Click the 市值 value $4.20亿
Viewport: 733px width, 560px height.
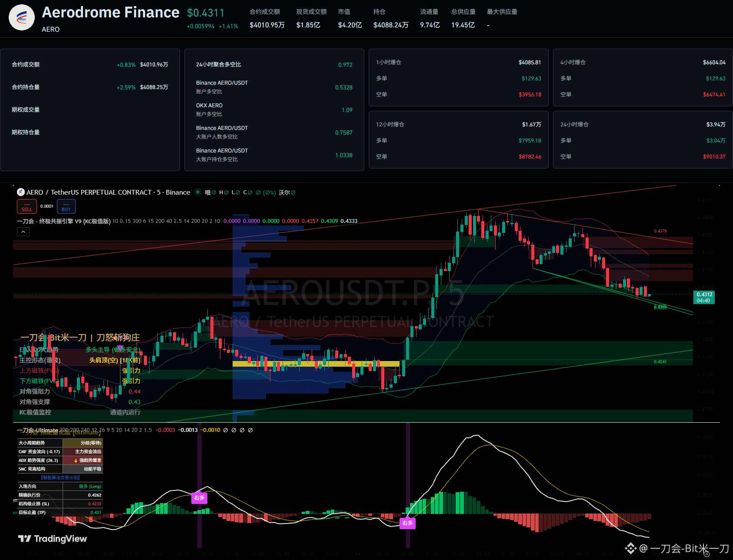(350, 25)
